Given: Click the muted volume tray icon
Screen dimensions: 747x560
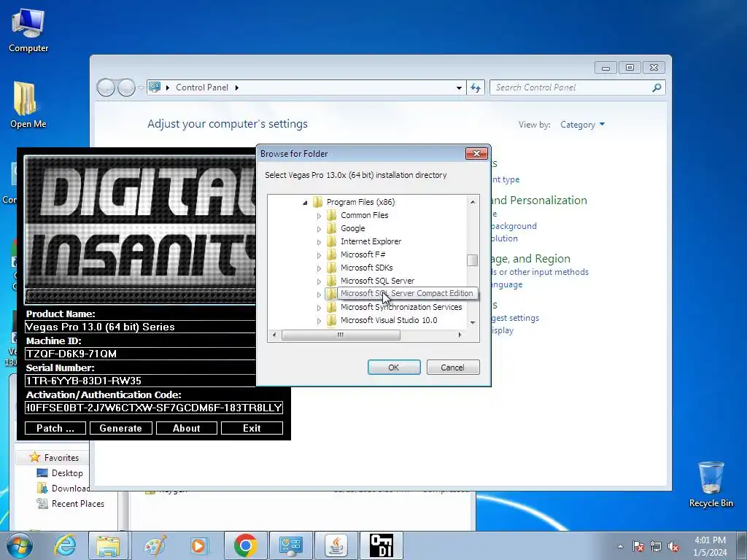Looking at the screenshot, I should click(673, 546).
